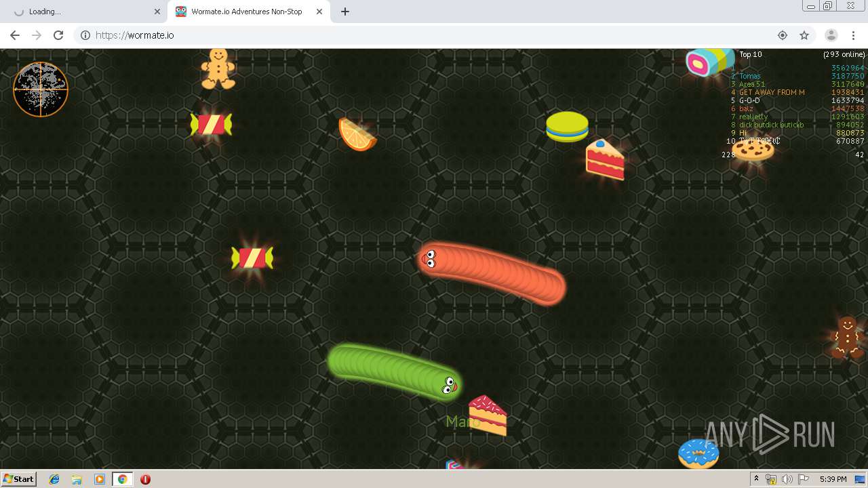Go back to the previous page

(x=15, y=35)
